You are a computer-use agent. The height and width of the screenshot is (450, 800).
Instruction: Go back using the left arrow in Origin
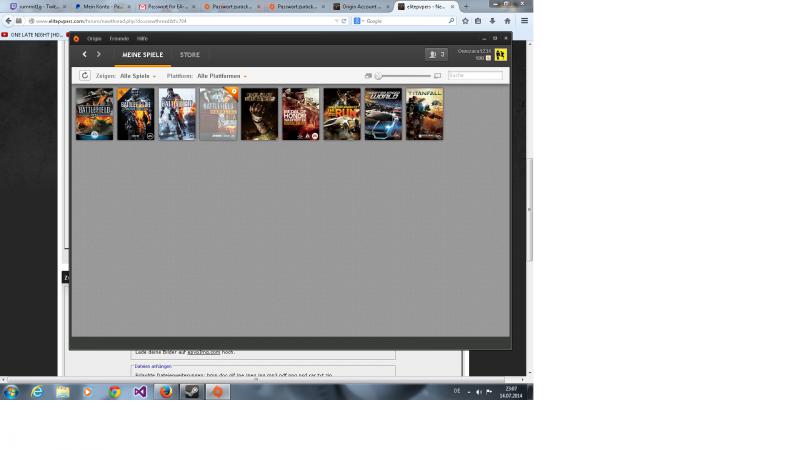pyautogui.click(x=85, y=54)
